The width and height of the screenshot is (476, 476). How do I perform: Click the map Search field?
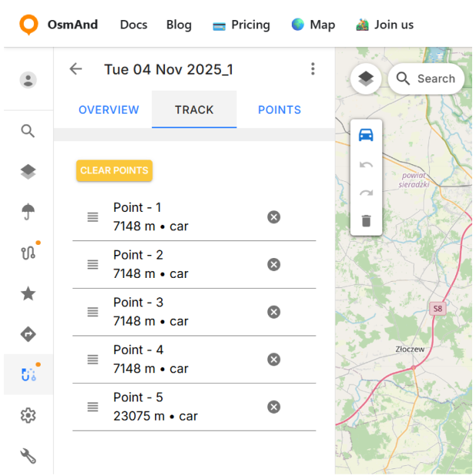point(426,78)
